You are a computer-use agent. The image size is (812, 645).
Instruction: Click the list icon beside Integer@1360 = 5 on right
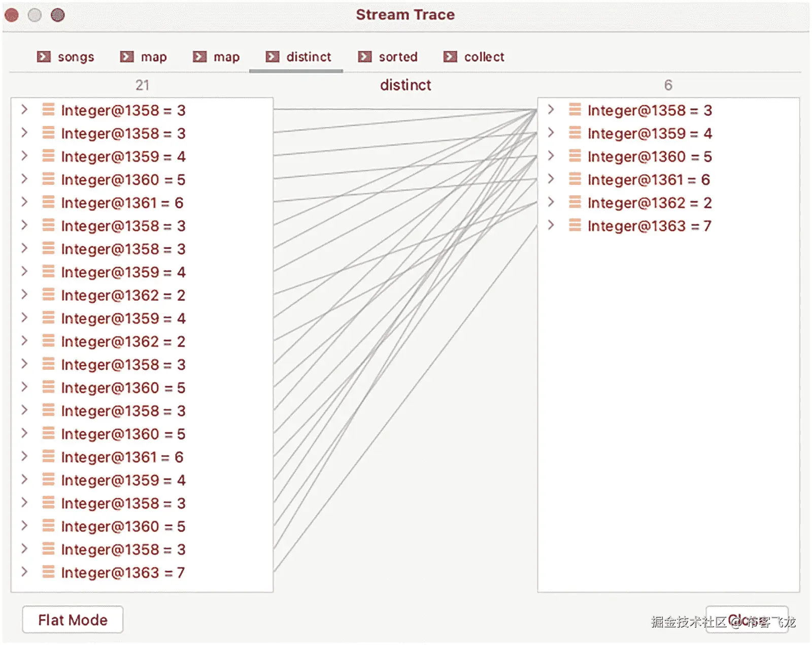click(x=574, y=156)
